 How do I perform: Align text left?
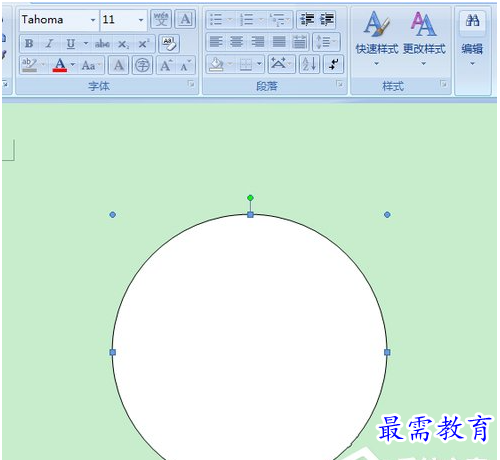pyautogui.click(x=216, y=42)
